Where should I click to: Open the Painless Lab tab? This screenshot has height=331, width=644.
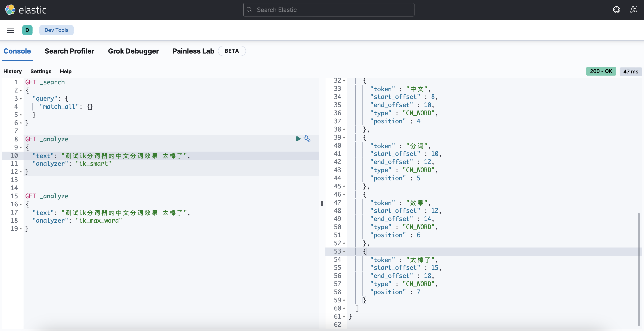coord(193,51)
